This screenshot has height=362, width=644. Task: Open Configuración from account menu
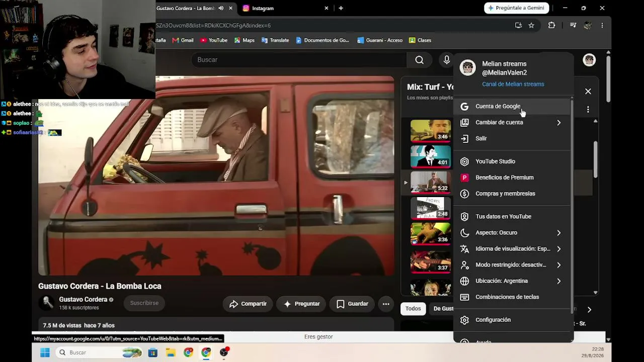pos(512,320)
